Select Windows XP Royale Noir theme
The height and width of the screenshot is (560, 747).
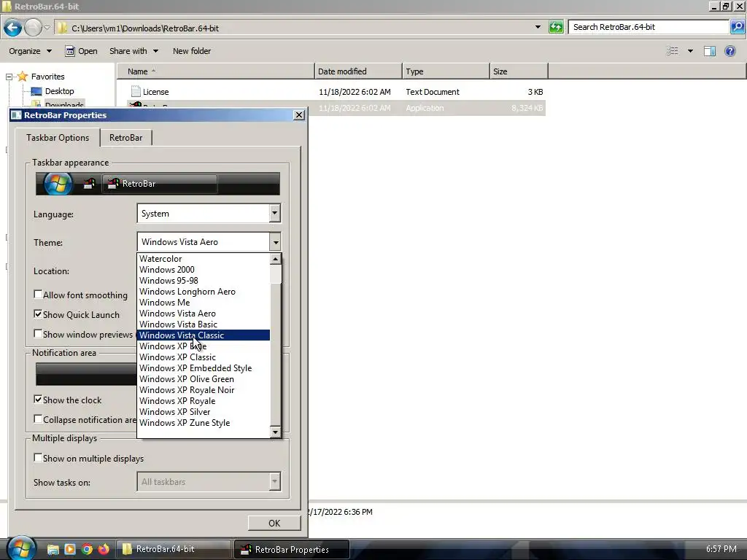[204, 390]
